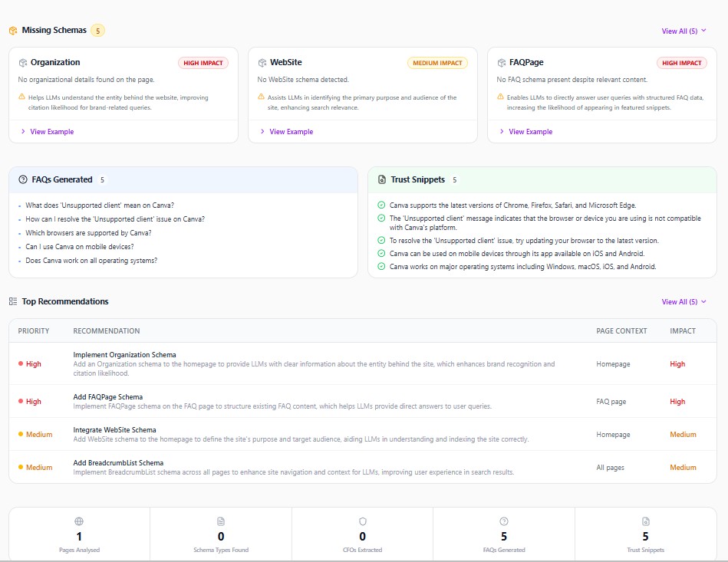Click Impact 'High' in Add FAQPage Schema row

[677, 402]
